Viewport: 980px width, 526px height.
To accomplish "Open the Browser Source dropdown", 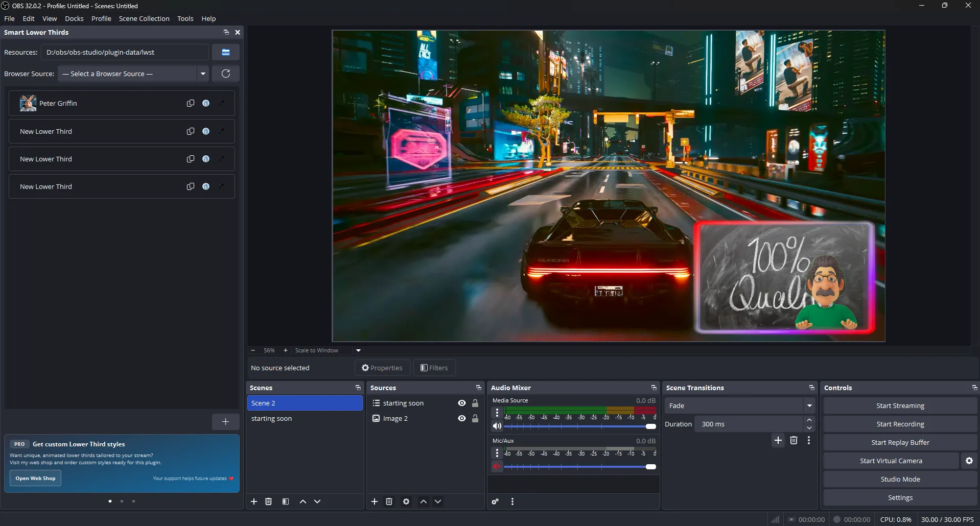I will click(133, 74).
